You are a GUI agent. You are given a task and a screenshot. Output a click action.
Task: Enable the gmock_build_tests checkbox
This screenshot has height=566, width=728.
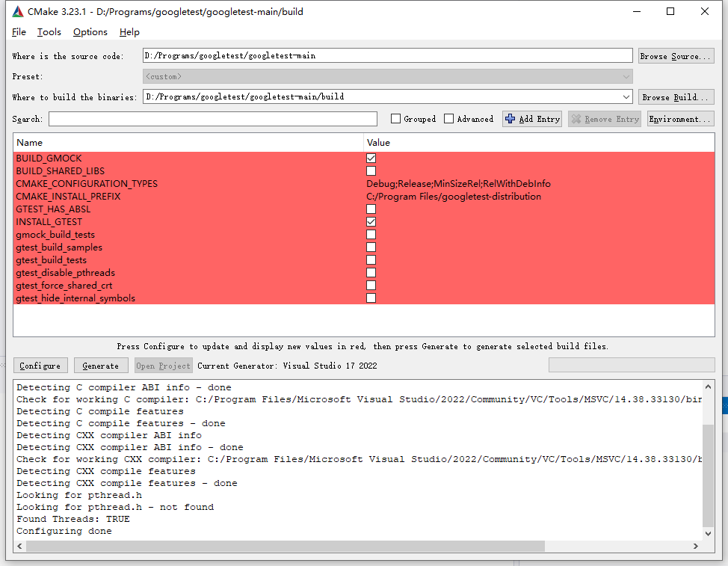coord(371,235)
